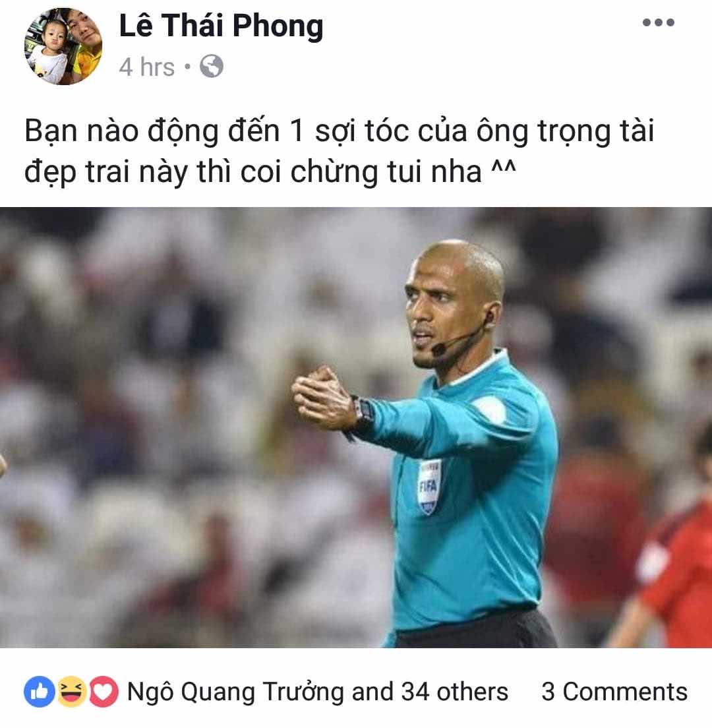This screenshot has width=712, height=728.
Task: Click the globe public-privacy icon
Action: [212, 66]
